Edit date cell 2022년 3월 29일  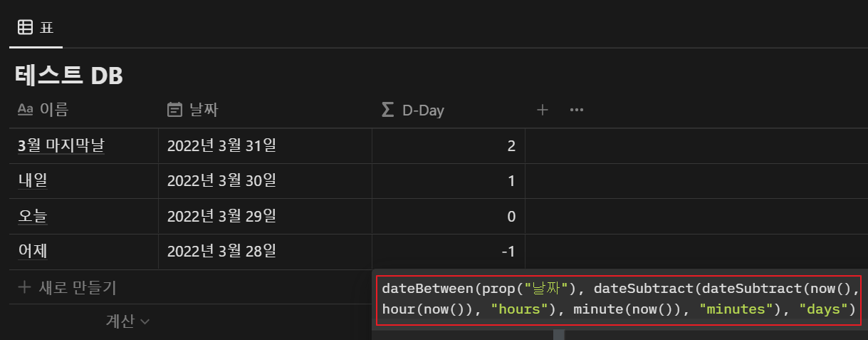(x=265, y=216)
